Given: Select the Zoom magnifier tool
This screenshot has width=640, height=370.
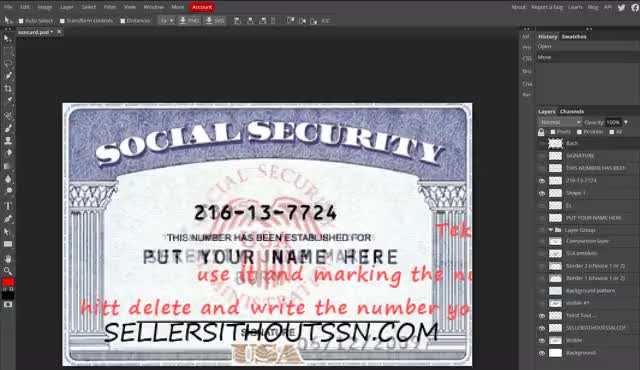Looking at the screenshot, I should coord(8,270).
